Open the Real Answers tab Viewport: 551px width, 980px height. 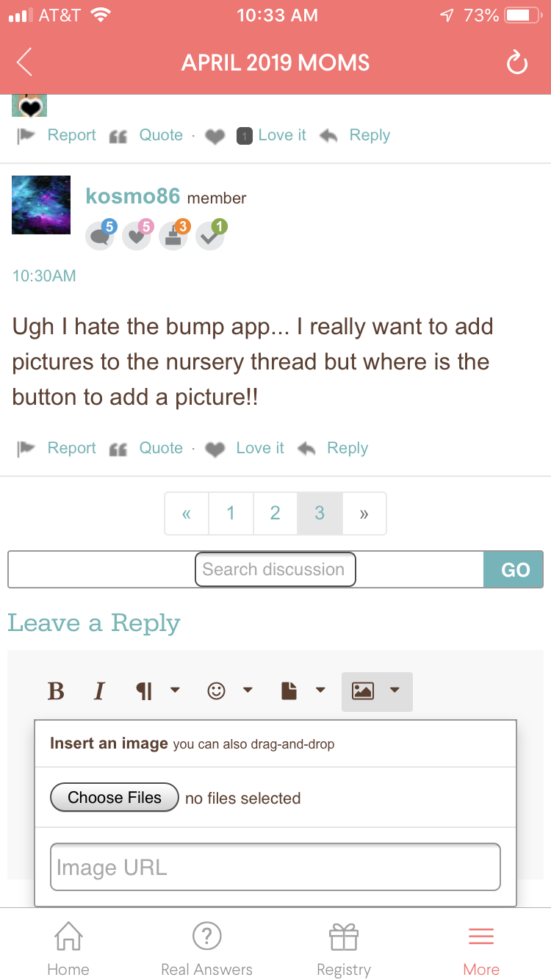click(206, 950)
